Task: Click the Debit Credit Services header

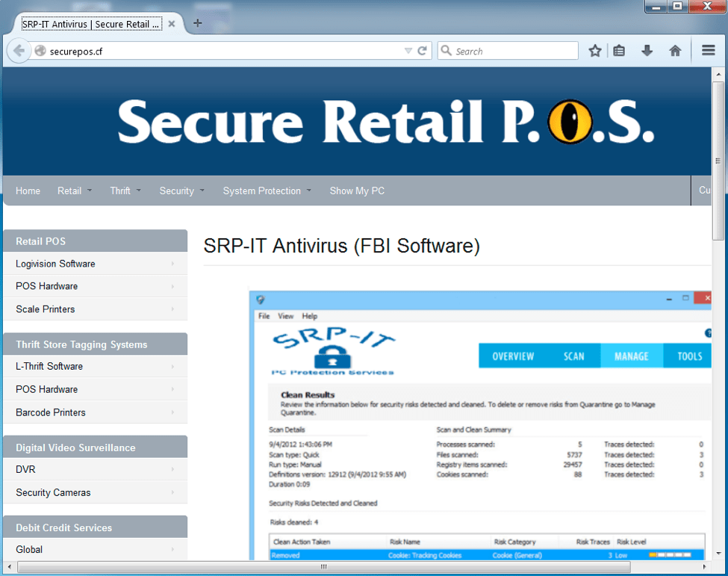Action: (x=95, y=527)
